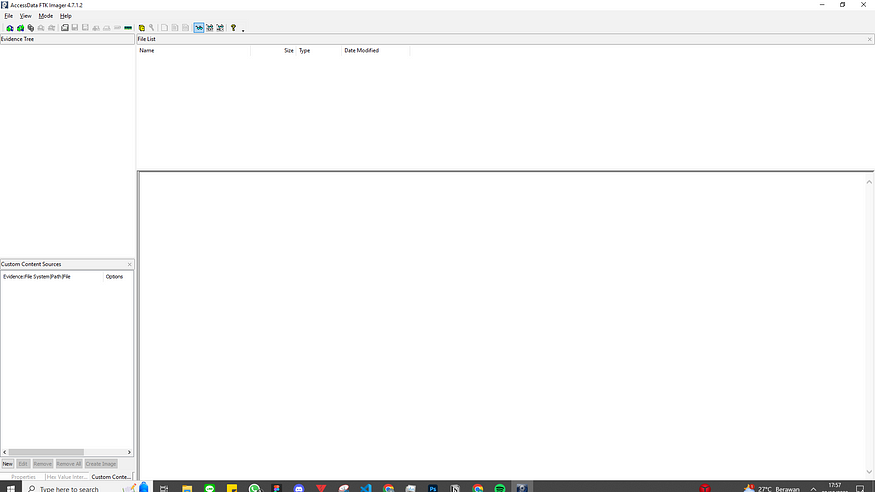The image size is (875, 492).
Task: Click the disabled Edit button
Action: point(23,464)
